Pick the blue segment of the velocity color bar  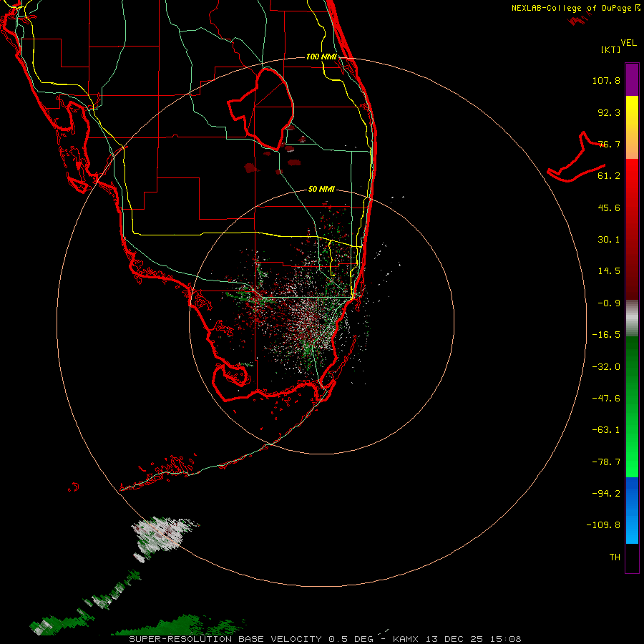632,510
